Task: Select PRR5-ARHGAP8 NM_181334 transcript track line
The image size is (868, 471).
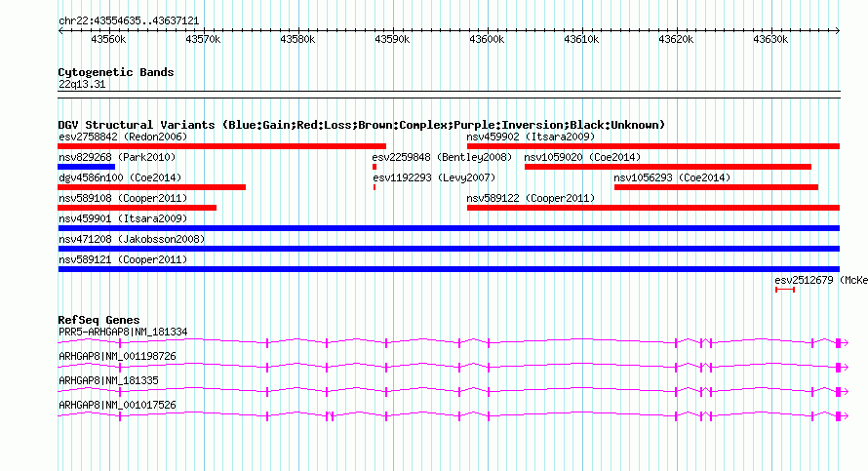Action: pyautogui.click(x=453, y=343)
